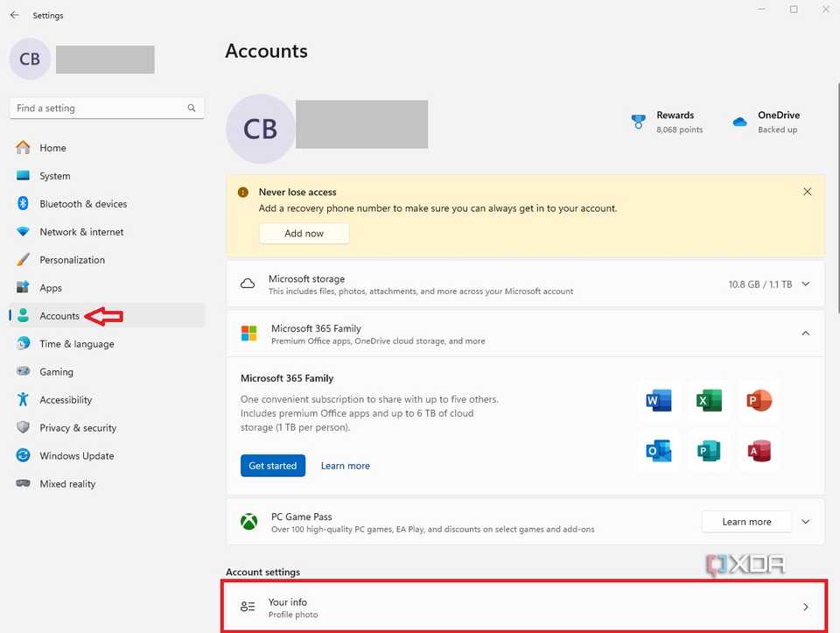
Task: Expand the Microsoft storage section
Action: 806,285
